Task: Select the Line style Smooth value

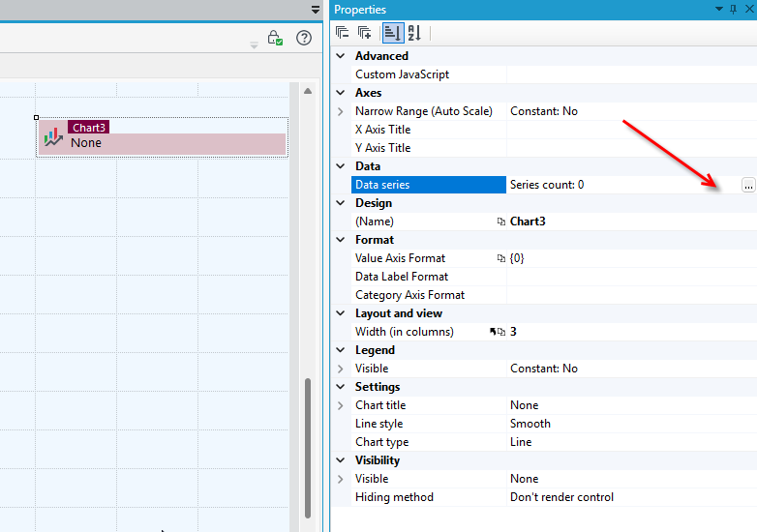Action: pyautogui.click(x=530, y=424)
